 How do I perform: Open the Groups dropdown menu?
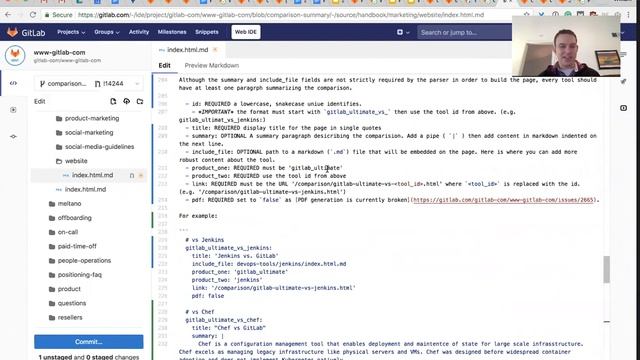(107, 32)
